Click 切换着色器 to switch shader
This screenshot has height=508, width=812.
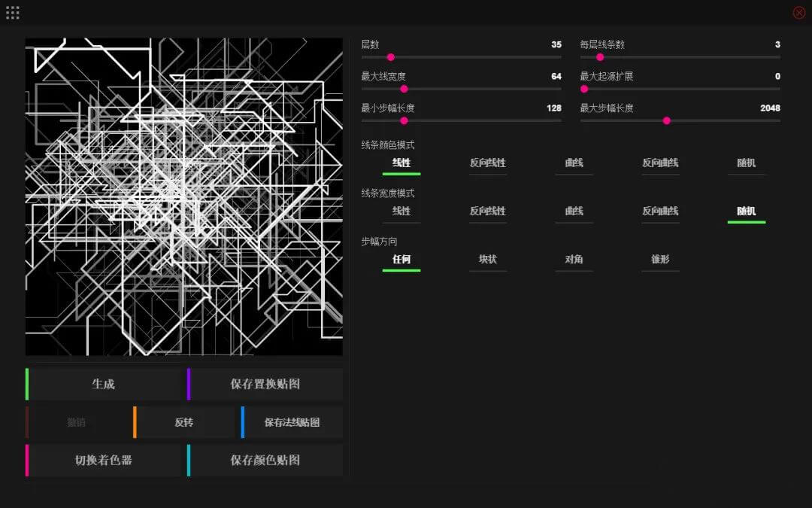click(x=103, y=460)
